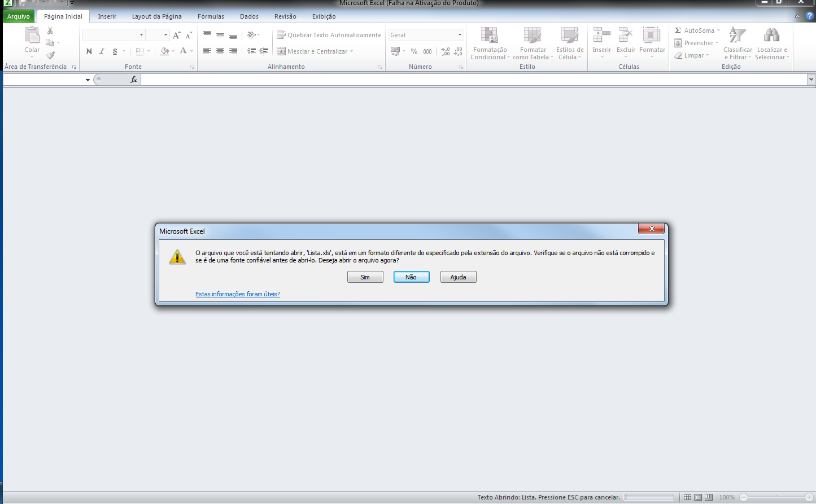Click the accounting currency format icon
816x504 pixels.
point(395,51)
